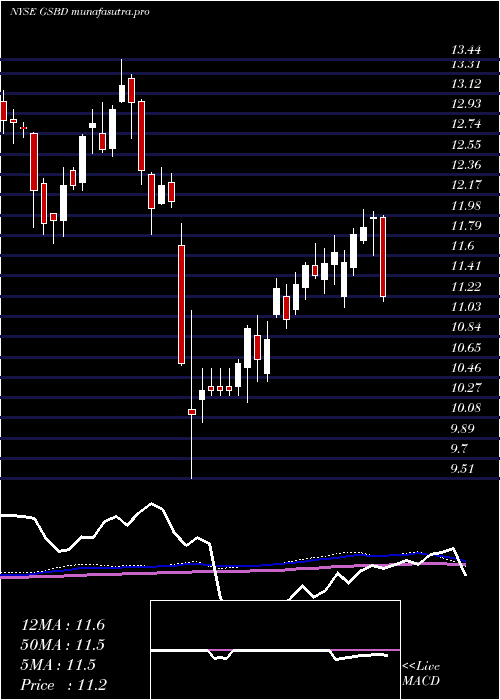Click the 9.89 price axis label
The height and width of the screenshot is (700, 500).
(x=462, y=429)
